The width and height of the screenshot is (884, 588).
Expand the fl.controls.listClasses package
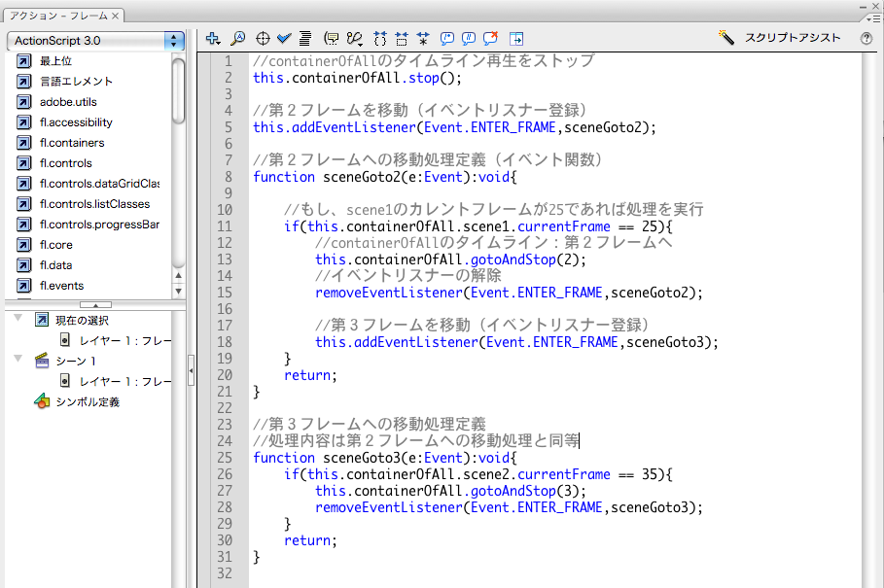(x=84, y=204)
